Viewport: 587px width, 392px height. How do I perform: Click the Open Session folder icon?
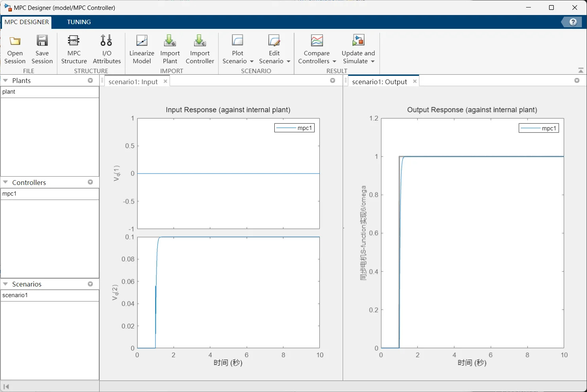click(x=15, y=41)
